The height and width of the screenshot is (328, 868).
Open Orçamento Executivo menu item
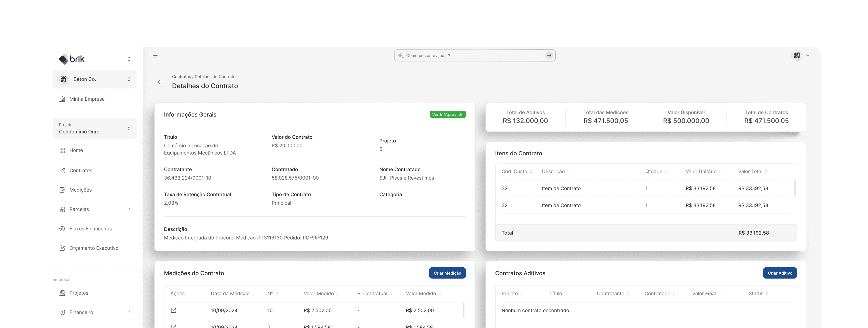[94, 248]
